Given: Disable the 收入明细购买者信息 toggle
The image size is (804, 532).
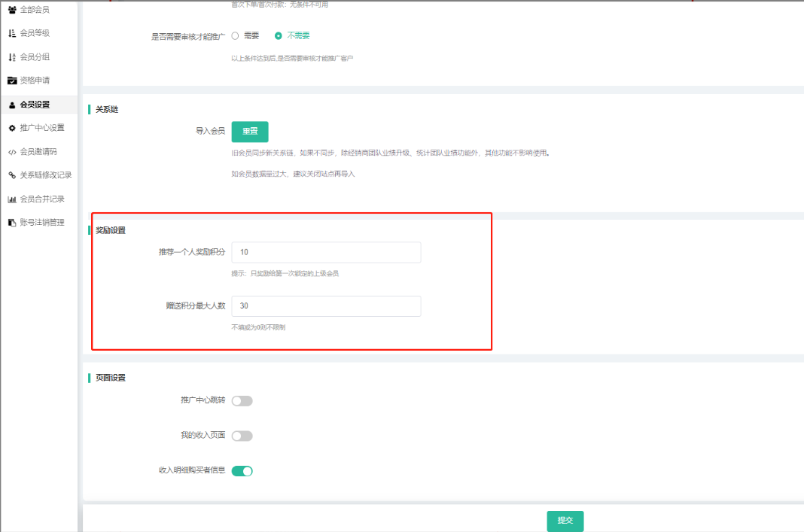Looking at the screenshot, I should pos(242,471).
